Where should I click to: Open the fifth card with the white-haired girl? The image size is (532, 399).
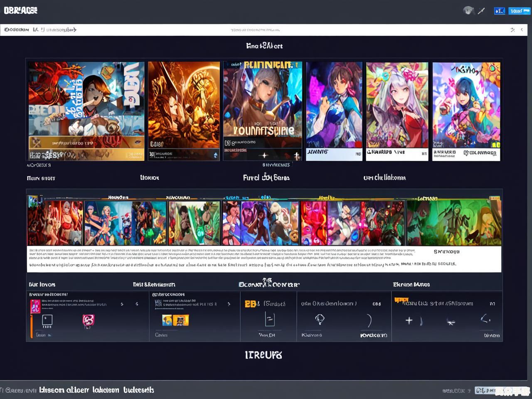[397, 111]
